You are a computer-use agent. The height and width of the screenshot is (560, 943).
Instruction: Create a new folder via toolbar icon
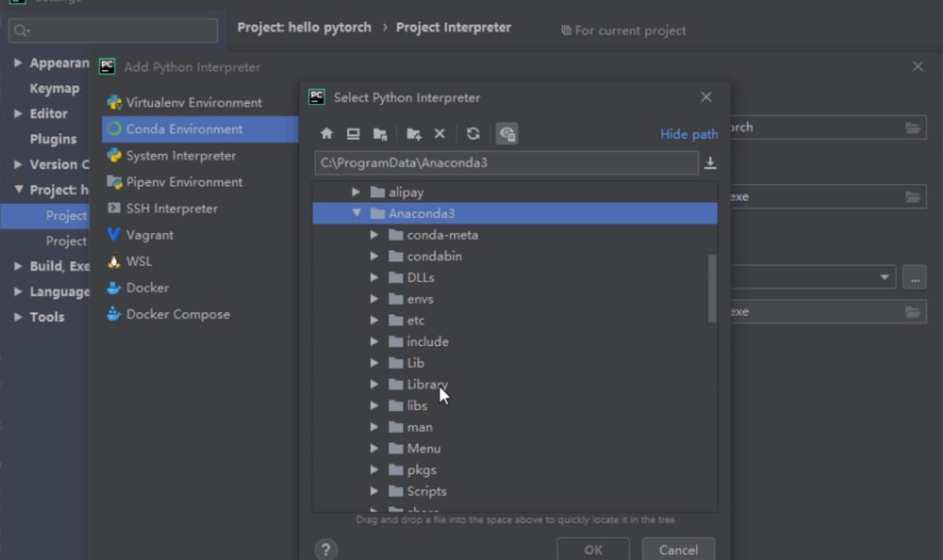414,134
